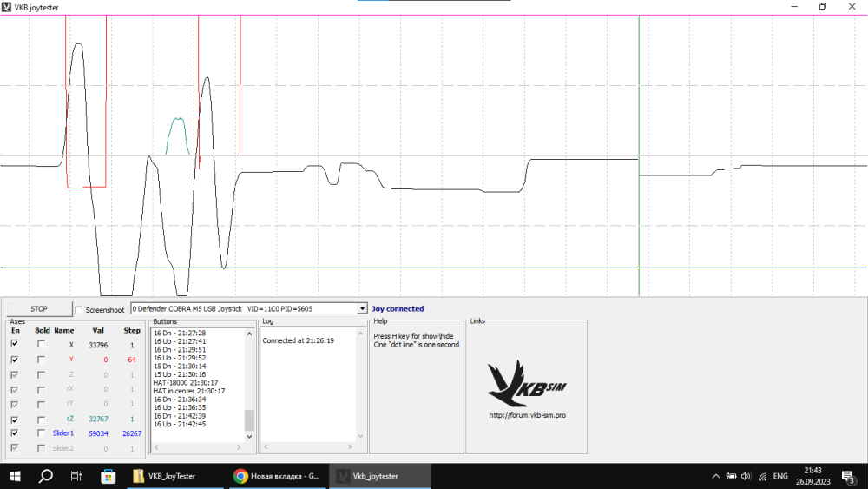Click left arrow of Buttons horizontal scrollbar
Image resolution: width=868 pixels, height=489 pixels.
(156, 447)
